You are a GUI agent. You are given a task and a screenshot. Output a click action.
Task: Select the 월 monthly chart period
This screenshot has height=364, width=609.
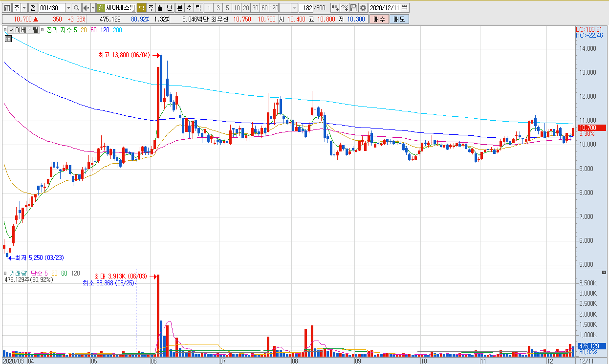coord(160,8)
